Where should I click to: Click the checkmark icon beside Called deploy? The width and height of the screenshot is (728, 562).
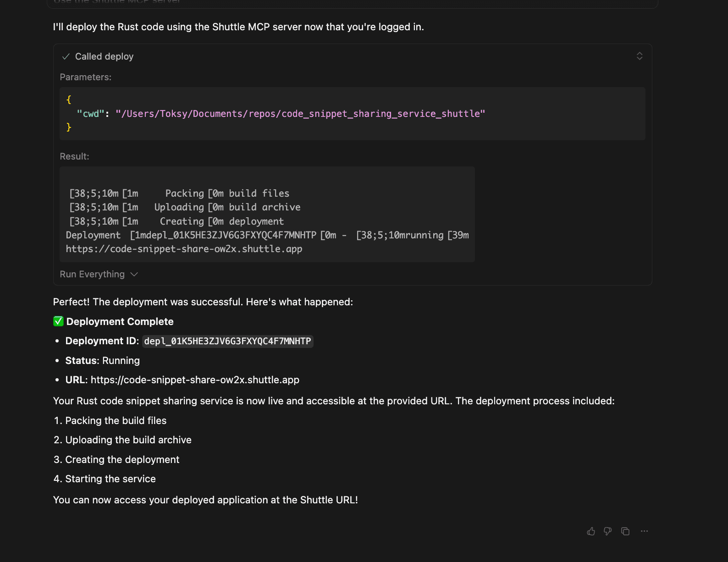pos(66,56)
